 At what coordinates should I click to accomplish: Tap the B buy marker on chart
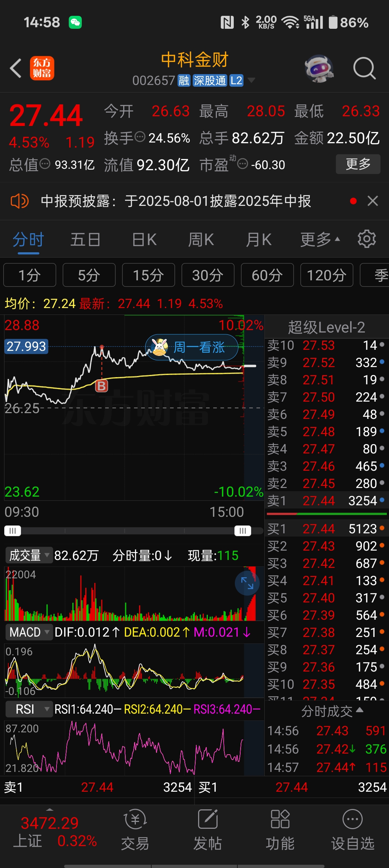click(102, 386)
